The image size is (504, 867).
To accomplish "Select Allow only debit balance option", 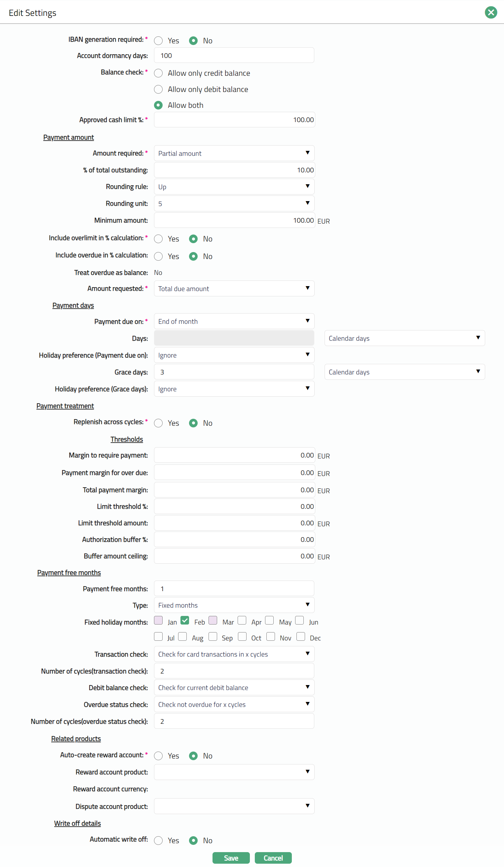I will point(158,89).
